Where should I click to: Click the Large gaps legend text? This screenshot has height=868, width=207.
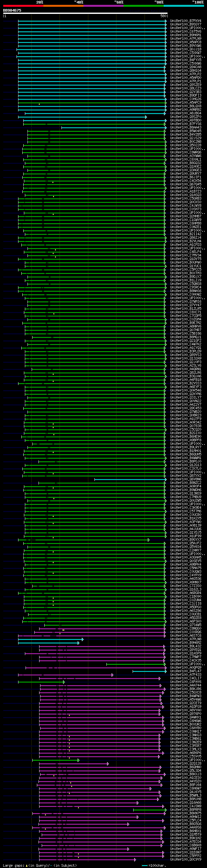[40, 866]
